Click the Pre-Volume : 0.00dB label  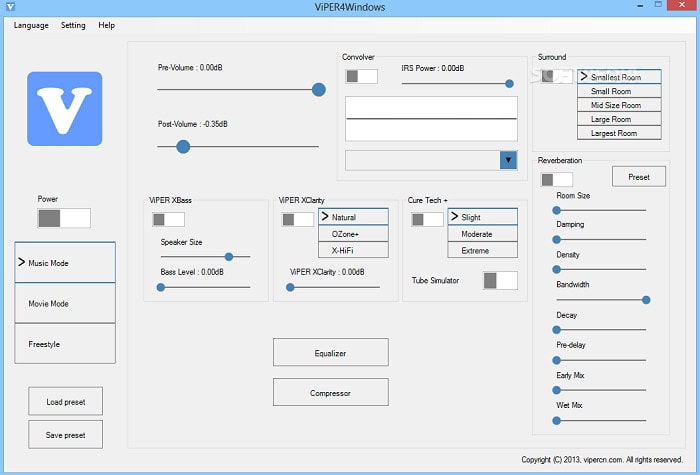click(190, 67)
